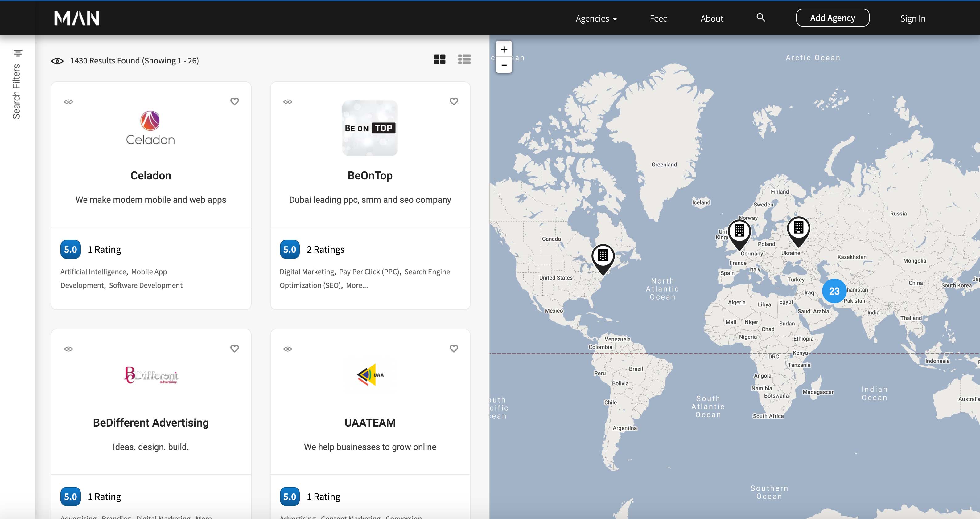Expand the Agencies dropdown menu
The height and width of the screenshot is (519, 980).
(x=596, y=18)
